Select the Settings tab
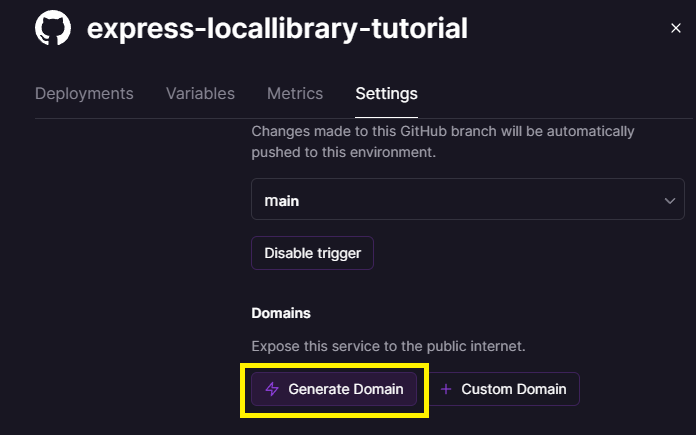 pos(386,93)
